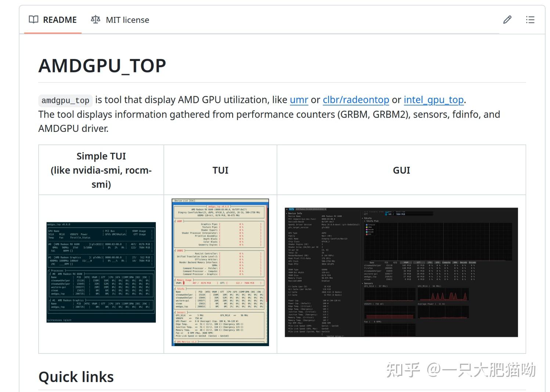
Task: Click the book icon beside README
Action: pos(33,19)
